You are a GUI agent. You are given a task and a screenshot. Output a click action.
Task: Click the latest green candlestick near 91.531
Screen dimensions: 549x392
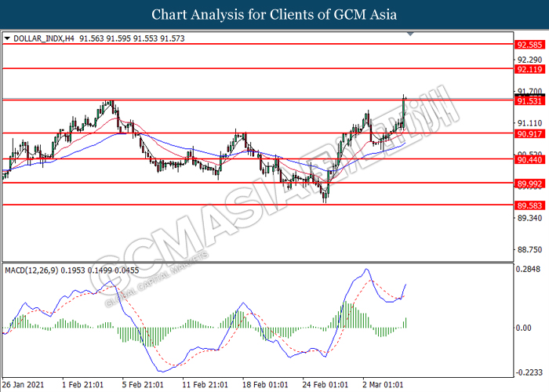coord(404,110)
